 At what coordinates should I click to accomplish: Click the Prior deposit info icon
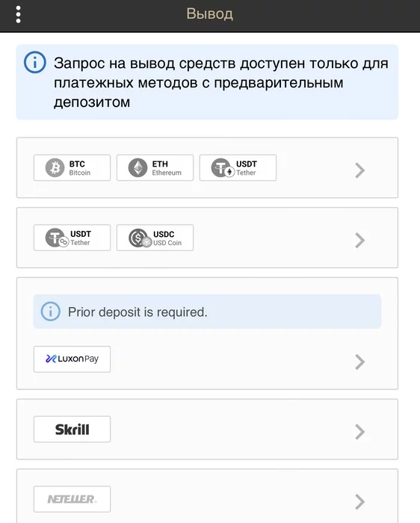50,312
